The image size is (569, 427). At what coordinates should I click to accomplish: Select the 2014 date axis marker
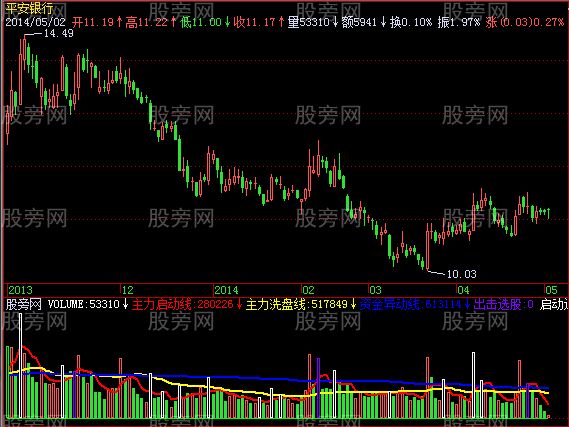pos(226,290)
